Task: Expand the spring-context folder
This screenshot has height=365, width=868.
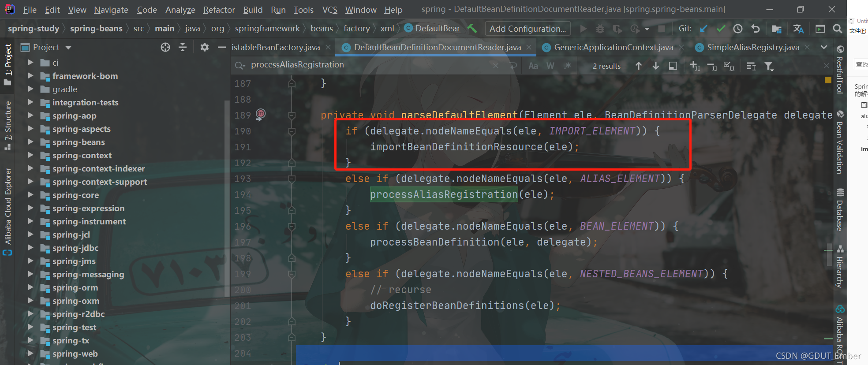Action: (x=30, y=155)
